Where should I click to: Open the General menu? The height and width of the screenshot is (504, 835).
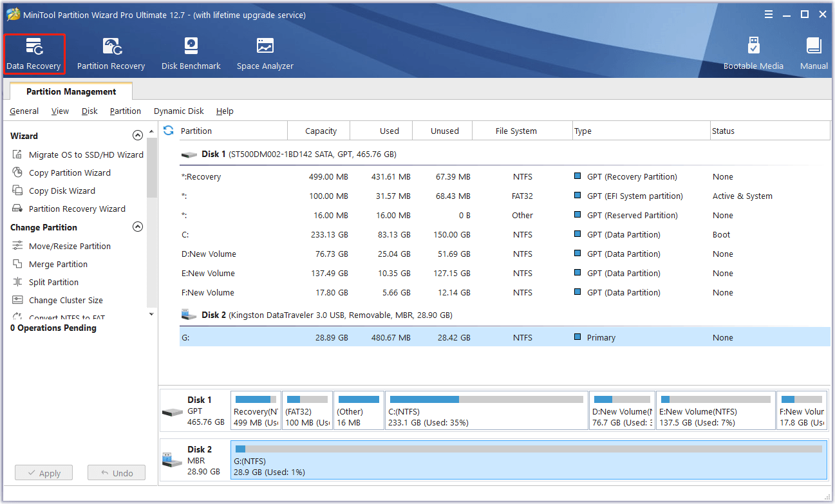tap(24, 111)
